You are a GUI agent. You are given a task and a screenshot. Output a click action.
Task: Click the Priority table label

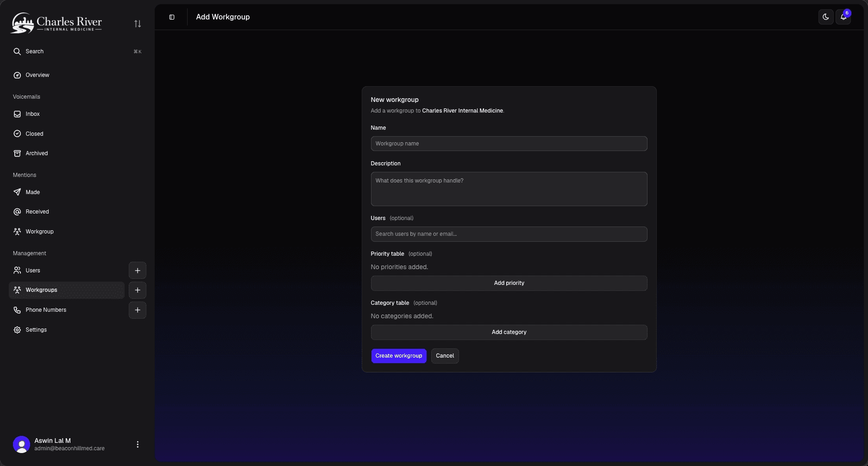(x=388, y=254)
